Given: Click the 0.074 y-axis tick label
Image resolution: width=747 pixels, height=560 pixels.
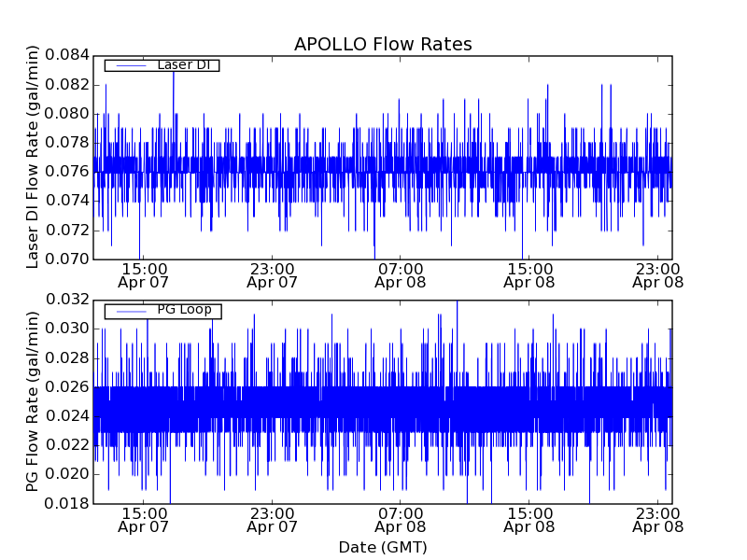Looking at the screenshot, I should [67, 201].
